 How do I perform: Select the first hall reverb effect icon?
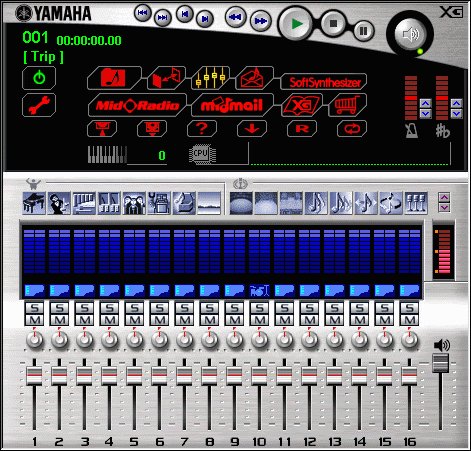coord(241,203)
